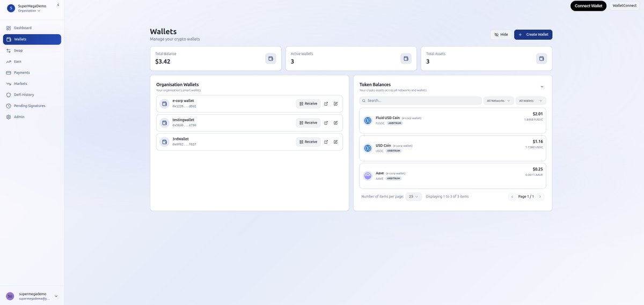Click the $2.01 Fluid USD Coin value
The image size is (644, 305).
coord(538,114)
